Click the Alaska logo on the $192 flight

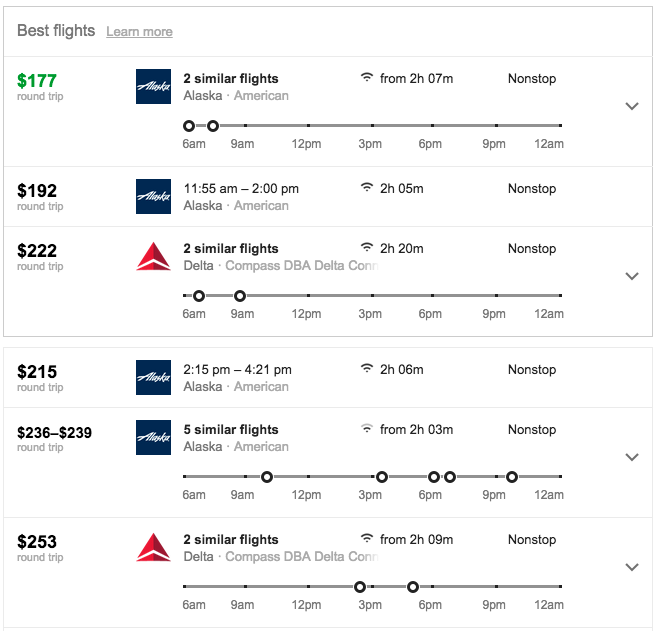pyautogui.click(x=153, y=197)
